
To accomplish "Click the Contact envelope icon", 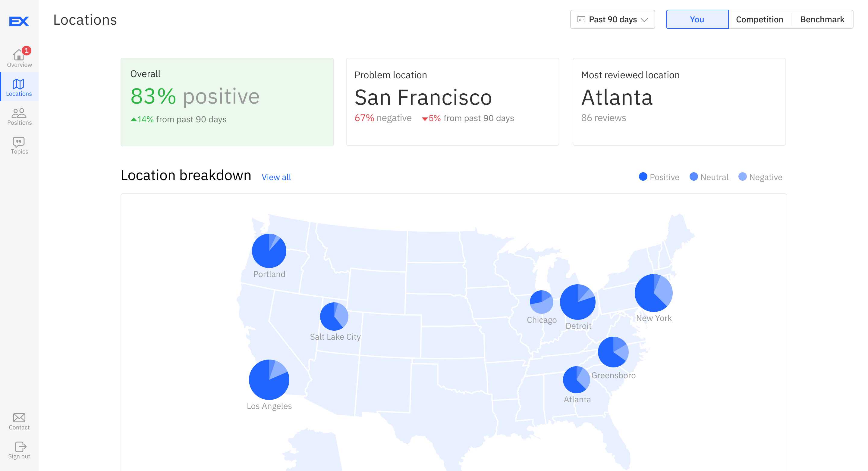I will [19, 417].
